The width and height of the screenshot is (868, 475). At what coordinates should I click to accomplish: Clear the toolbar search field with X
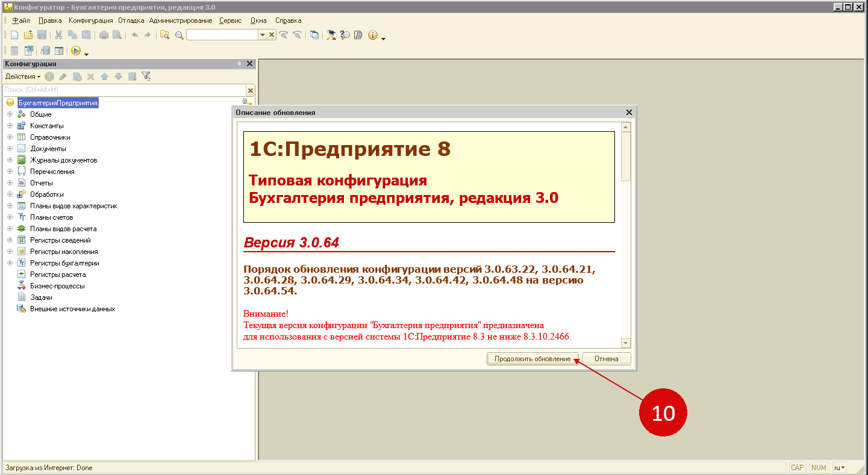point(272,35)
